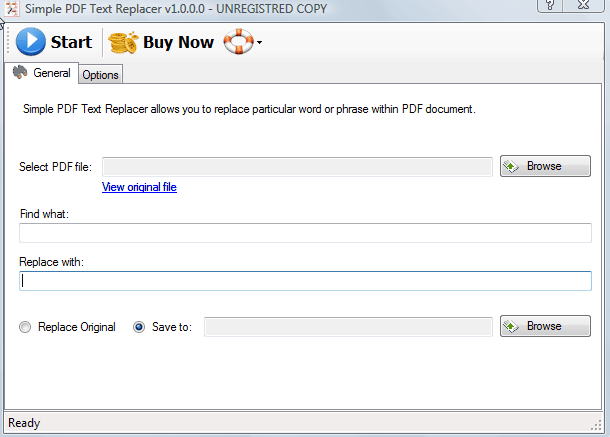
Task: Focus the Find what text field
Action: pyautogui.click(x=305, y=233)
